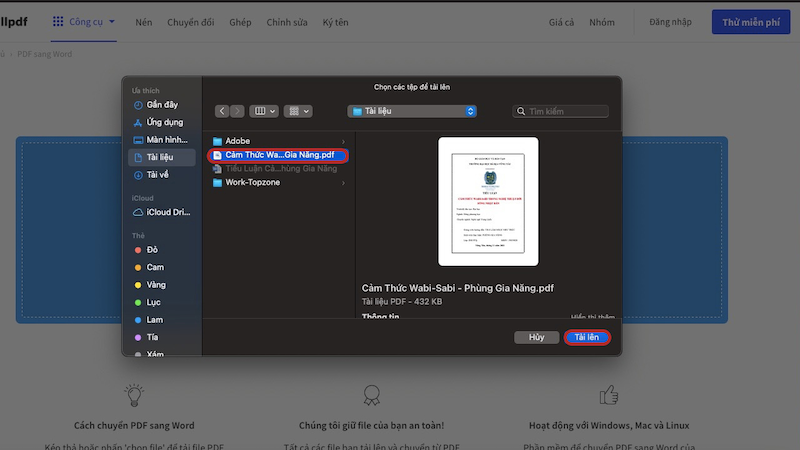Open the Nén menu item
This screenshot has height=450, width=800.
pyautogui.click(x=143, y=22)
